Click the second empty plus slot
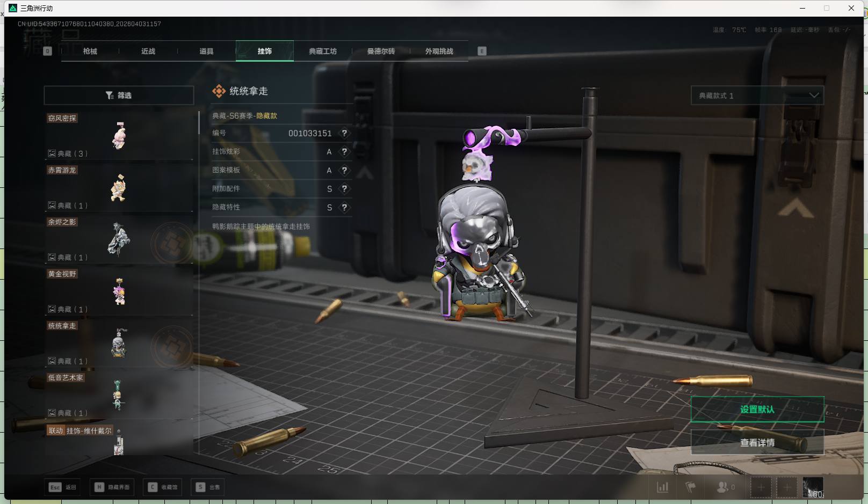The height and width of the screenshot is (504, 868). [x=787, y=487]
